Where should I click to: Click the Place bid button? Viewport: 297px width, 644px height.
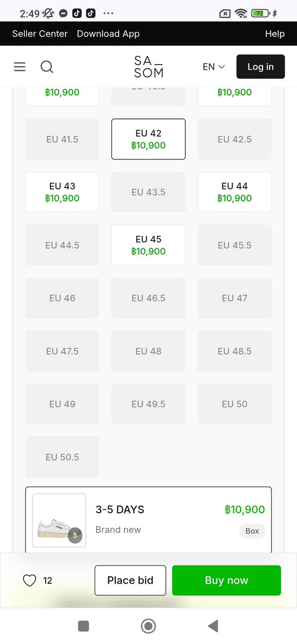click(x=130, y=580)
